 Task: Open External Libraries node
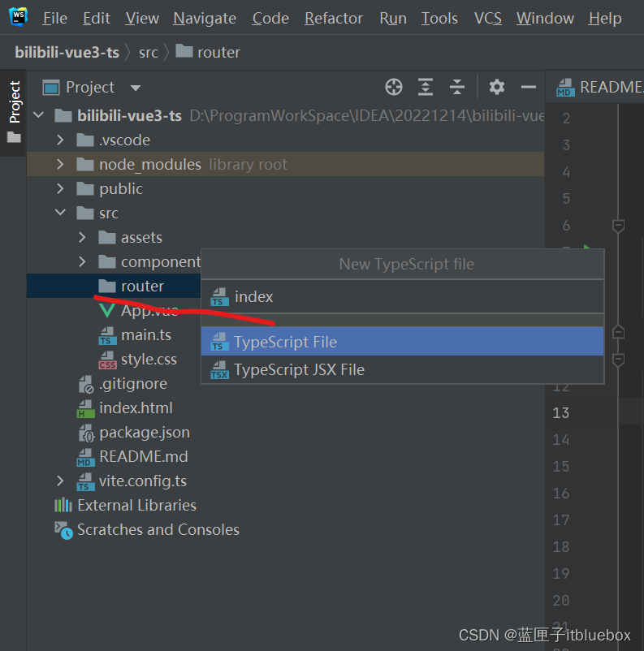coord(136,505)
